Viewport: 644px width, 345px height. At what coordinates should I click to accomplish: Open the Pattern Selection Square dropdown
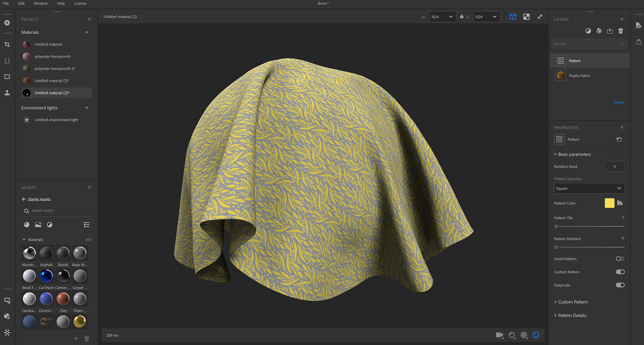[x=589, y=189]
